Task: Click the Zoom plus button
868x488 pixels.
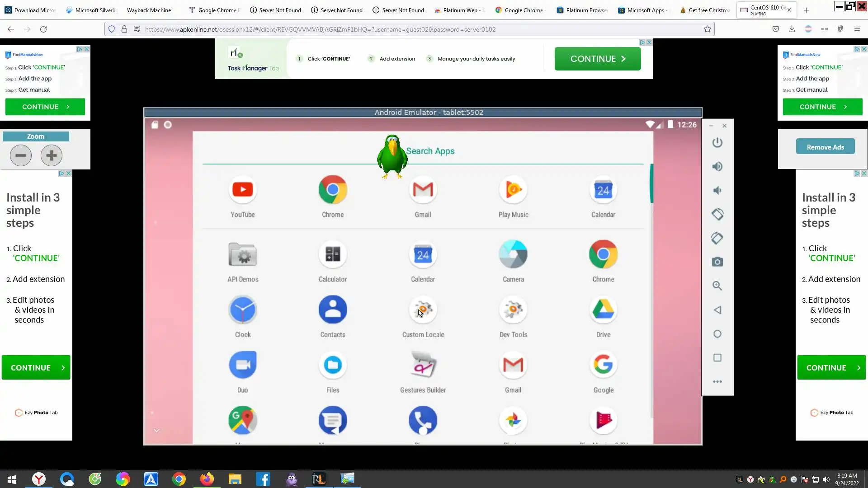Action: (x=51, y=155)
